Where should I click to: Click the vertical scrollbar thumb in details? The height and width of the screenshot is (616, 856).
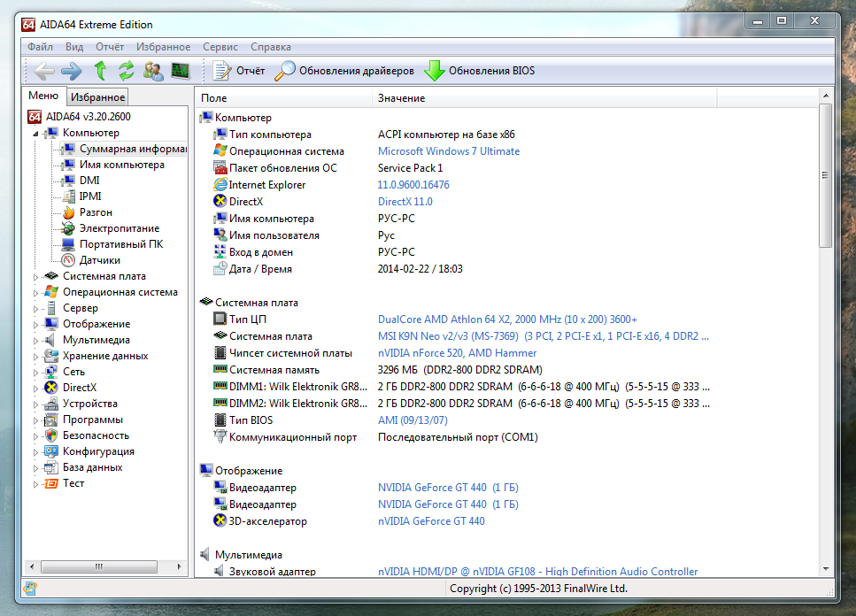tap(825, 175)
